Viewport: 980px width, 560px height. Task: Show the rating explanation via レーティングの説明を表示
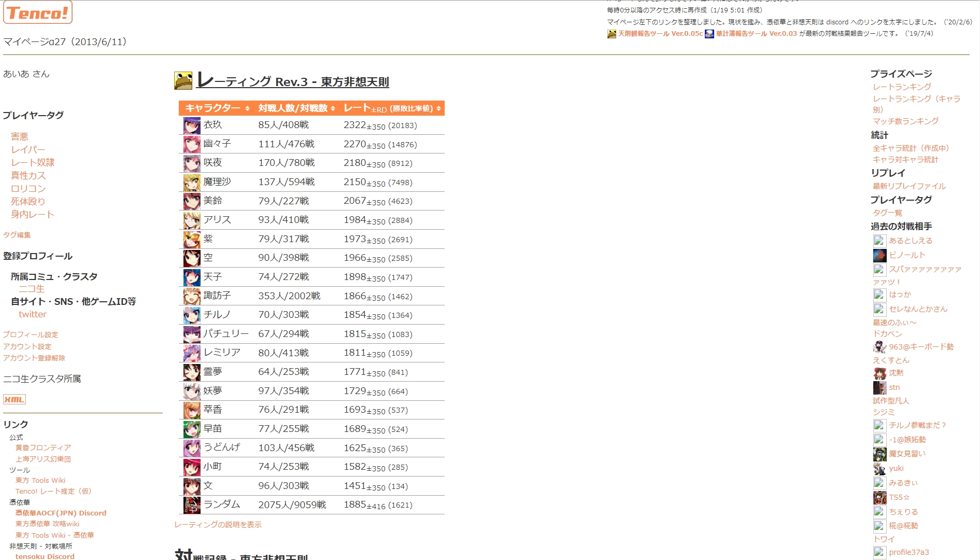pos(218,525)
